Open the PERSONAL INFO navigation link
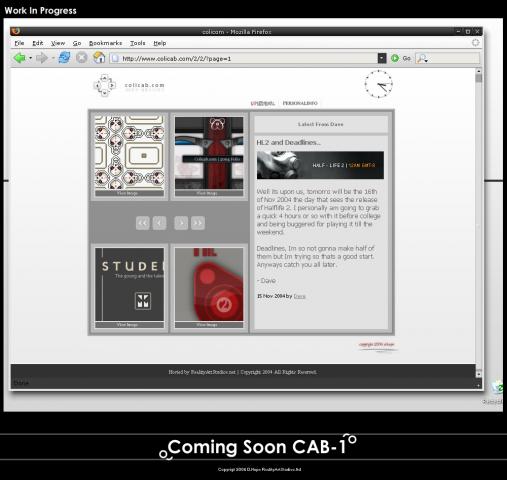The height and width of the screenshot is (480, 507). click(x=300, y=103)
